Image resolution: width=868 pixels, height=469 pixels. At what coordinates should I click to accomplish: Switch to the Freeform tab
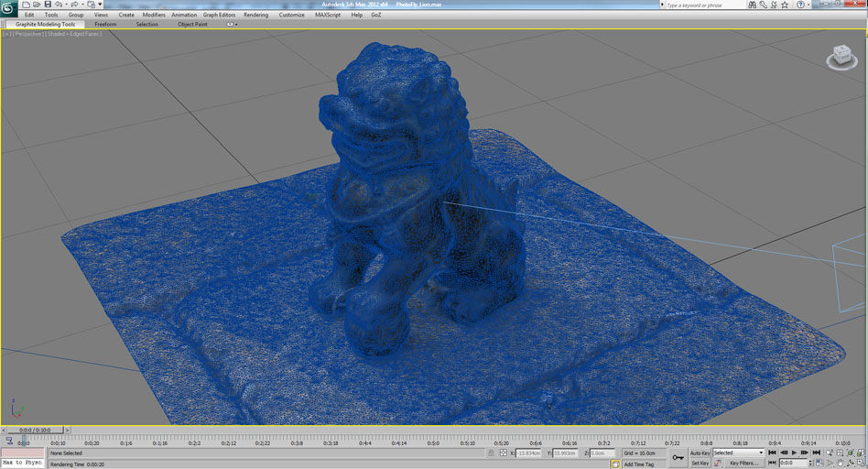click(105, 25)
